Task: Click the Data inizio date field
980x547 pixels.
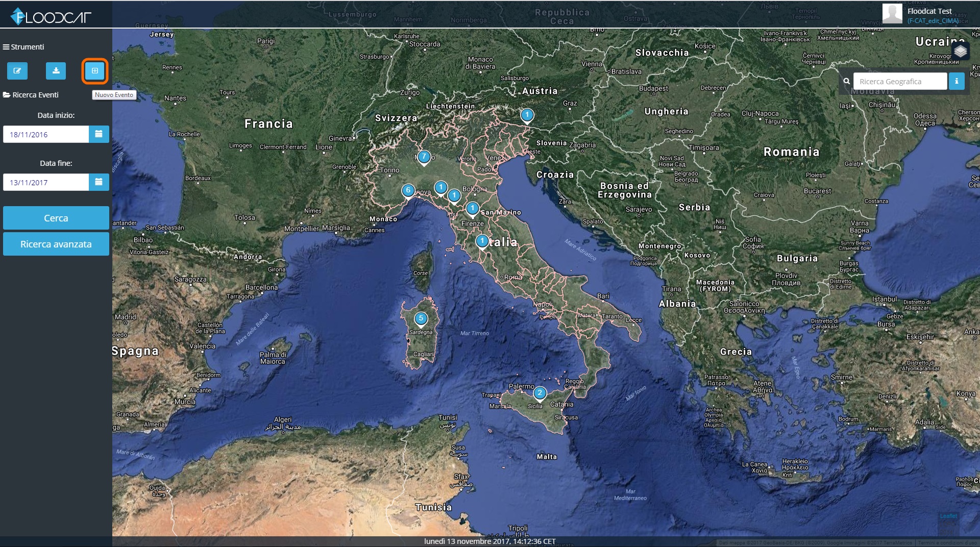Action: tap(46, 134)
